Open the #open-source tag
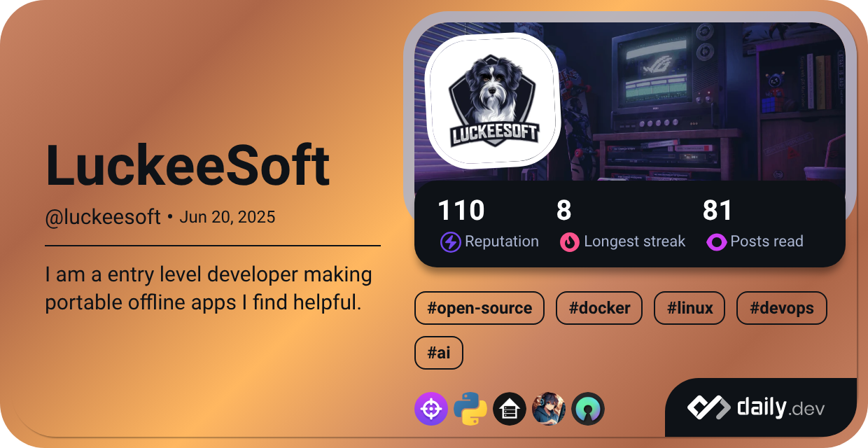 [479, 308]
